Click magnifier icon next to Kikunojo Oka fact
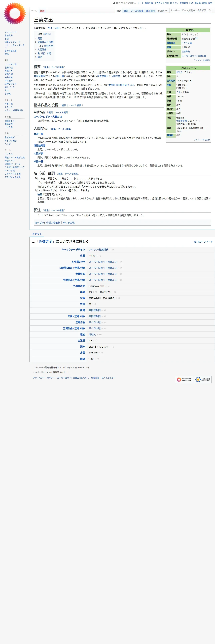 (109, 286)
